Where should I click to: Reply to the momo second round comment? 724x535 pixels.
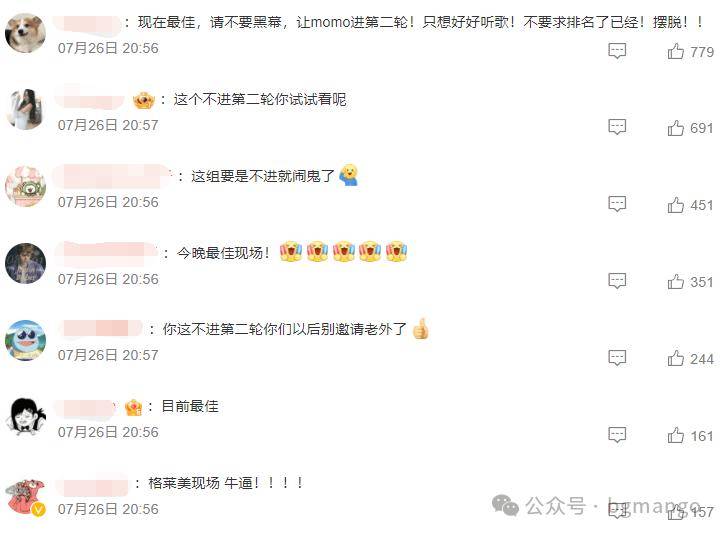pos(617,50)
